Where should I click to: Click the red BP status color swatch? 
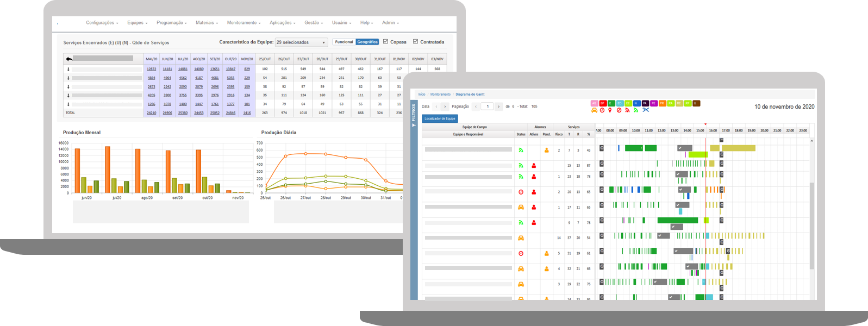[603, 103]
